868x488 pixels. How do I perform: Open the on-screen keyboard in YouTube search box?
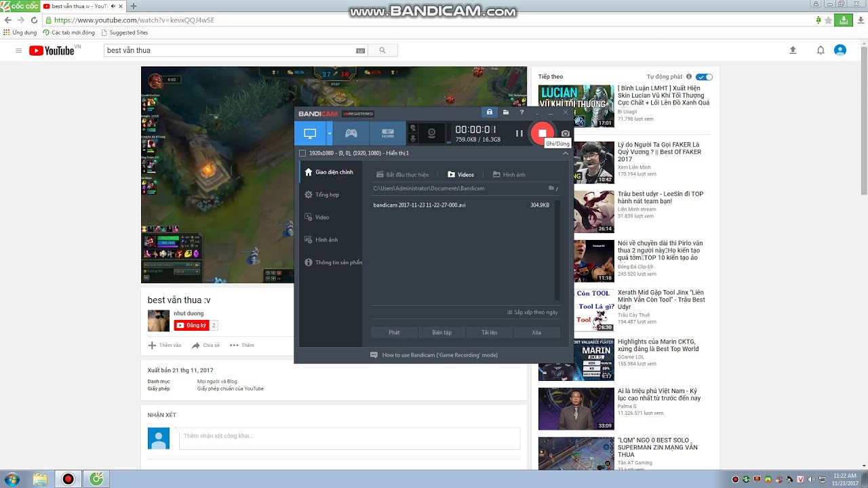click(361, 50)
